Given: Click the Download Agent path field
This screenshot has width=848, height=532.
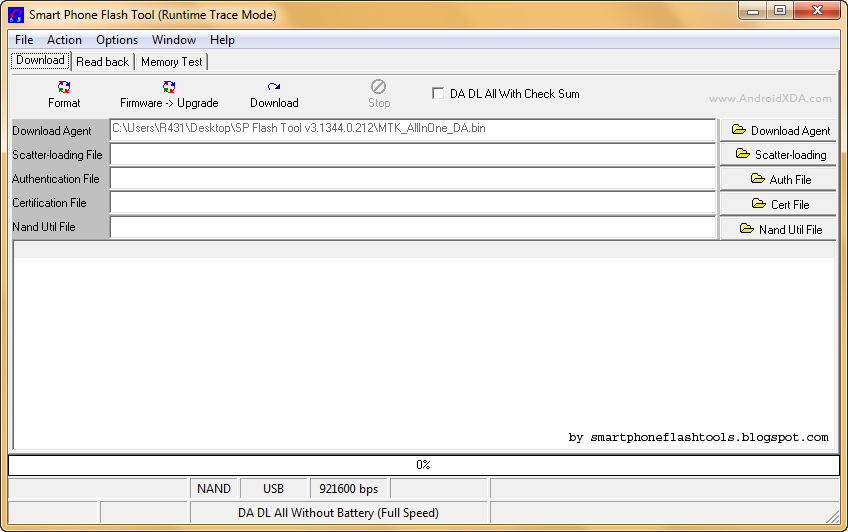Looking at the screenshot, I should tap(413, 130).
